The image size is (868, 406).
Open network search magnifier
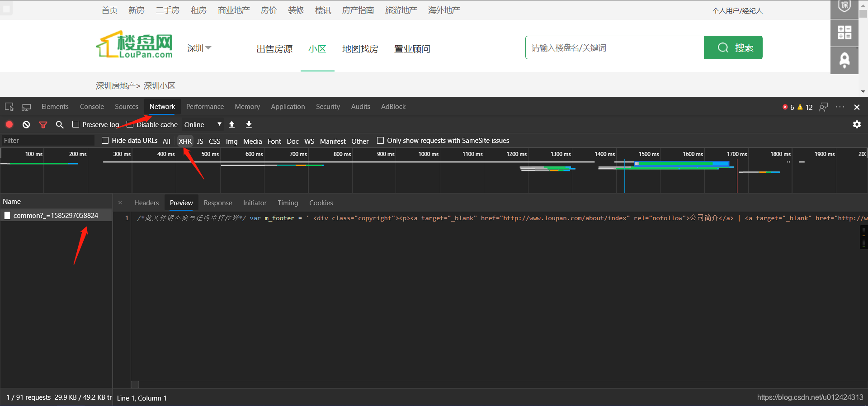click(x=60, y=124)
